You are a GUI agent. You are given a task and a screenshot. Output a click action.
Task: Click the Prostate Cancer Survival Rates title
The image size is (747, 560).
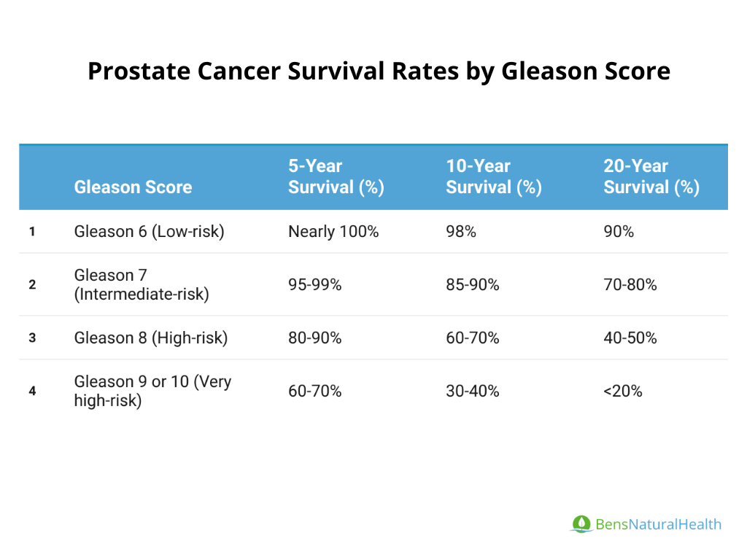pos(379,71)
